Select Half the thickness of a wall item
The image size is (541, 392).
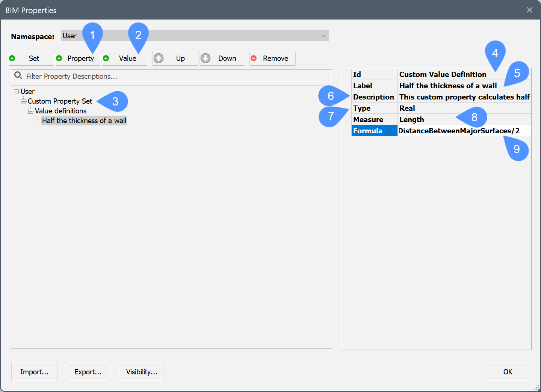pyautogui.click(x=84, y=121)
